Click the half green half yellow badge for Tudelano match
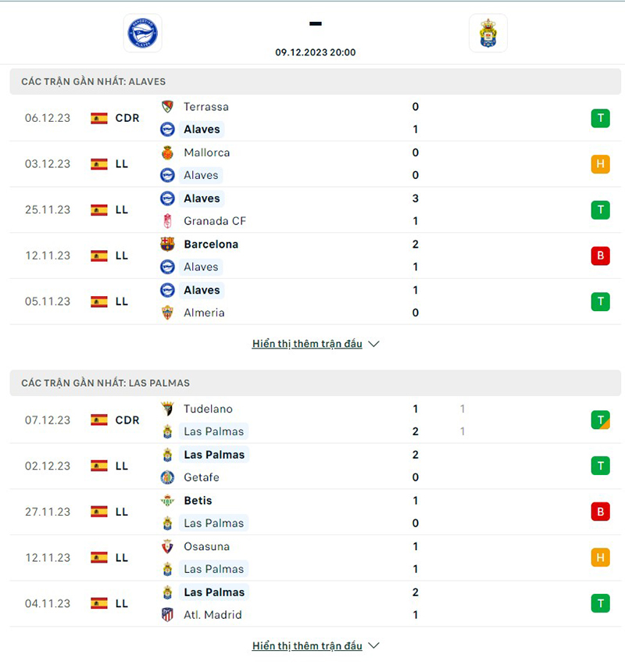Viewport: 625px width, 672px height. click(600, 420)
